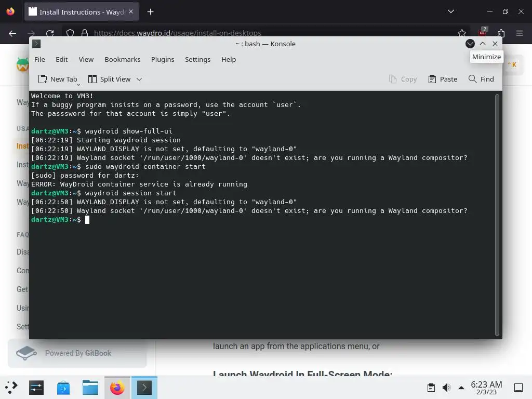532x399 pixels.
Task: Select the Install Instructions browser tab
Action: click(82, 12)
